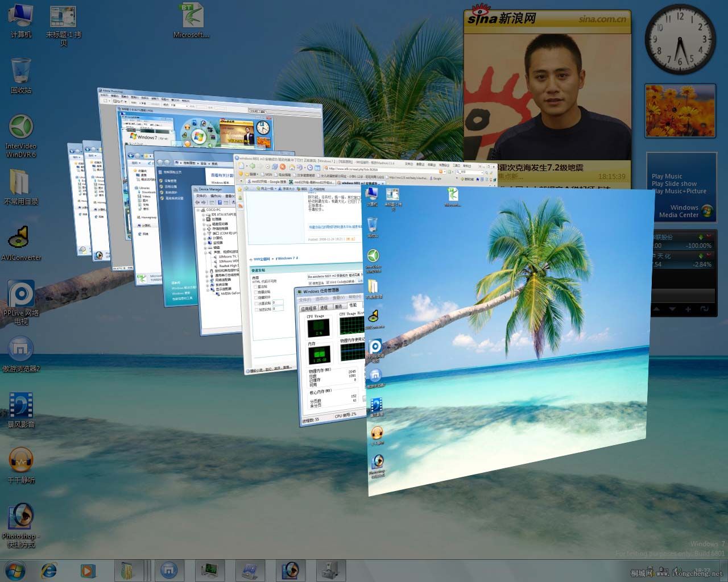Click the orange flowers slideshow gadget

[680, 111]
